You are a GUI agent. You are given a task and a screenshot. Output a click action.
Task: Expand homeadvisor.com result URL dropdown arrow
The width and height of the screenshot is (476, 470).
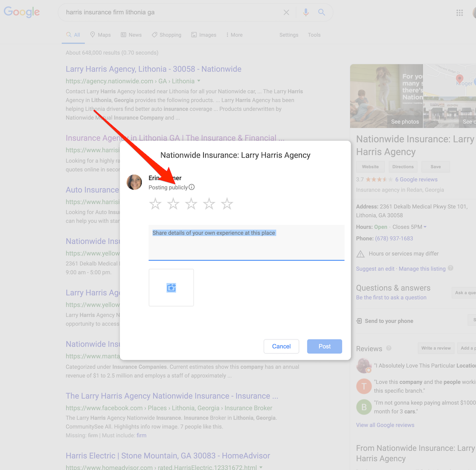pos(261,467)
